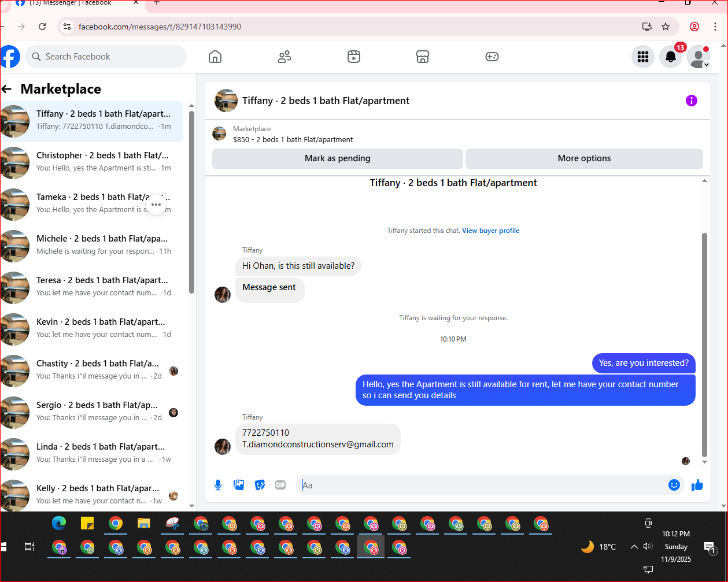Click the chat scrollbar down arrow

(x=704, y=462)
